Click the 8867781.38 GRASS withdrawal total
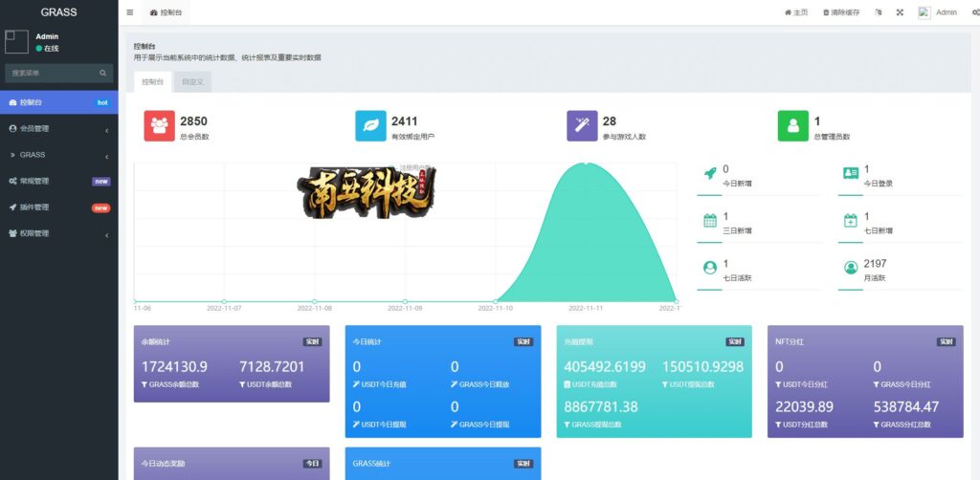This screenshot has height=480, width=980. pyautogui.click(x=601, y=407)
